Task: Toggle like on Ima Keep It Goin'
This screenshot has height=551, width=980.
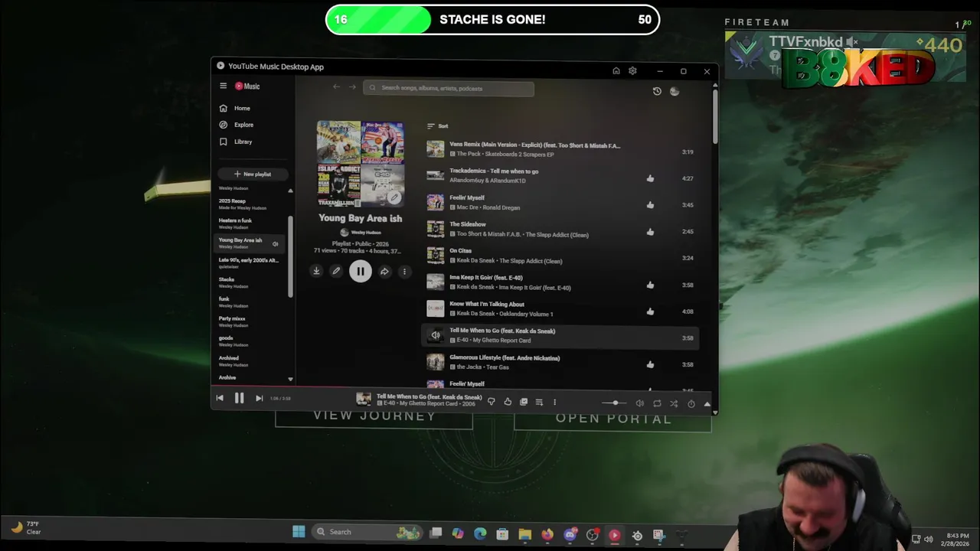Action: [650, 285]
